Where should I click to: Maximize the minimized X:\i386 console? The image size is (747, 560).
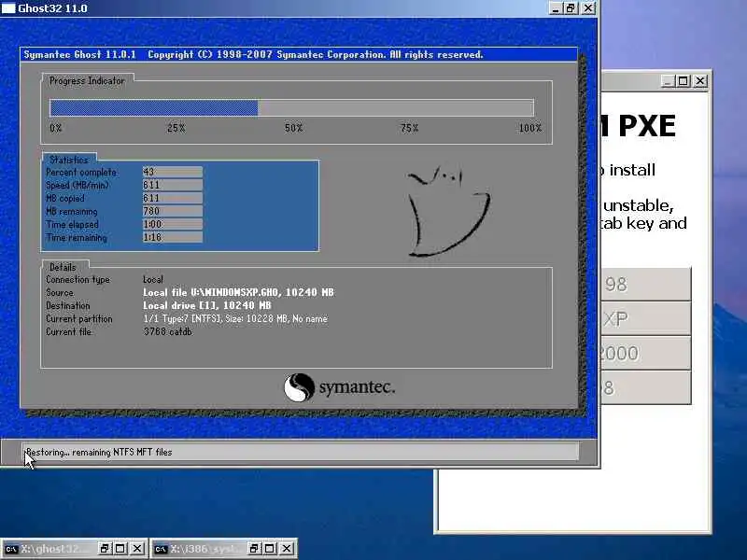(x=270, y=549)
